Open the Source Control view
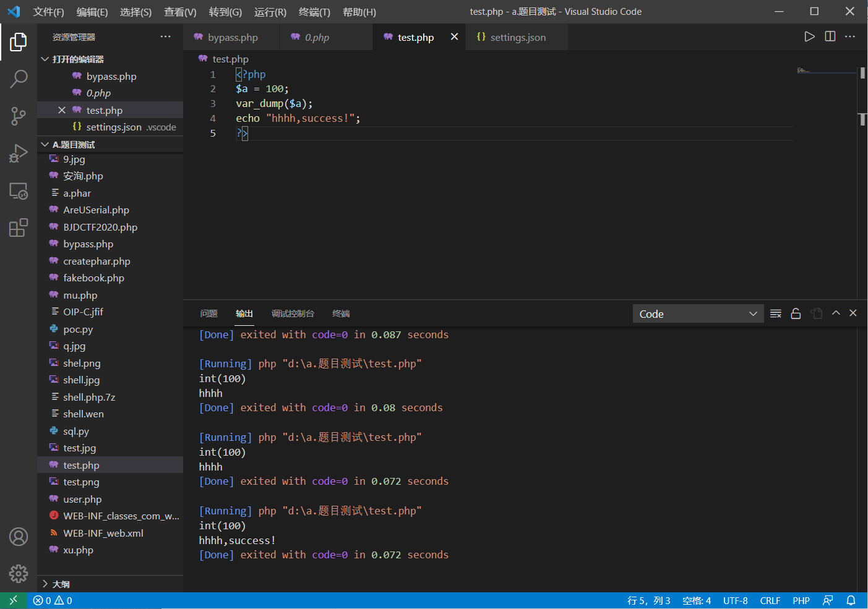Image resolution: width=868 pixels, height=609 pixels. coord(19,116)
